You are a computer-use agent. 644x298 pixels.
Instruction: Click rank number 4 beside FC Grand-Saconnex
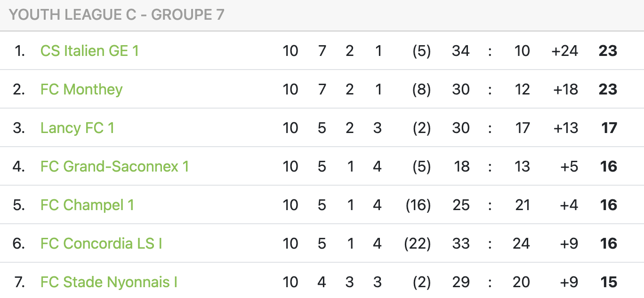[x=19, y=166]
